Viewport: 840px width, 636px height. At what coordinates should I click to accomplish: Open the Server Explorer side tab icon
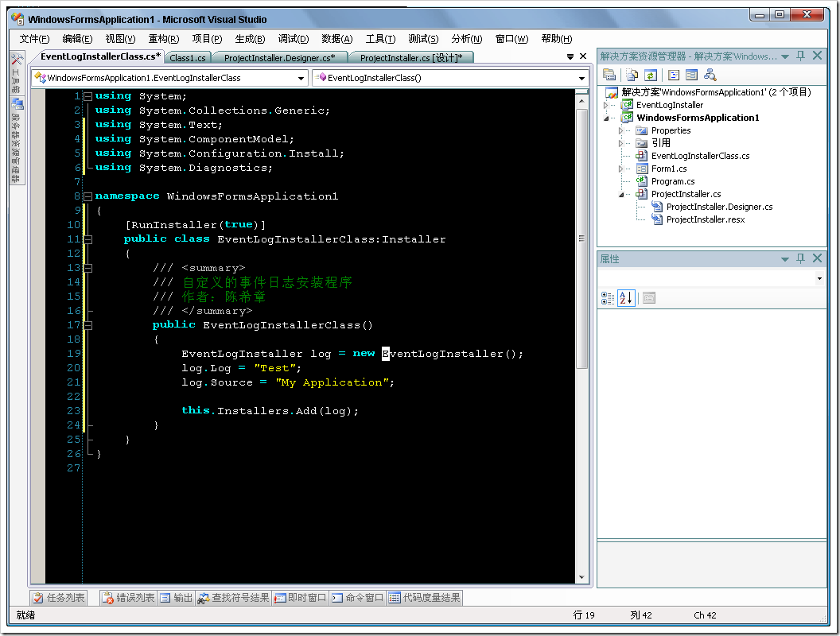point(17,103)
